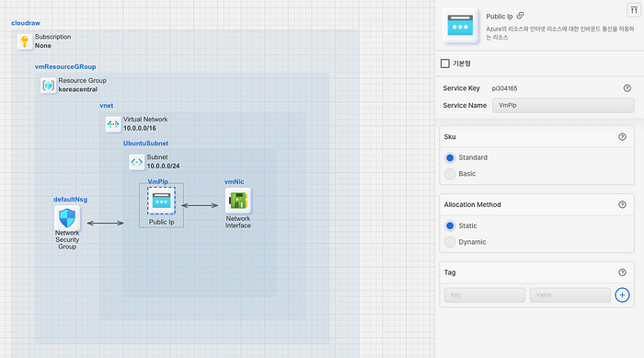Focus the tag Key input field

pos(485,295)
